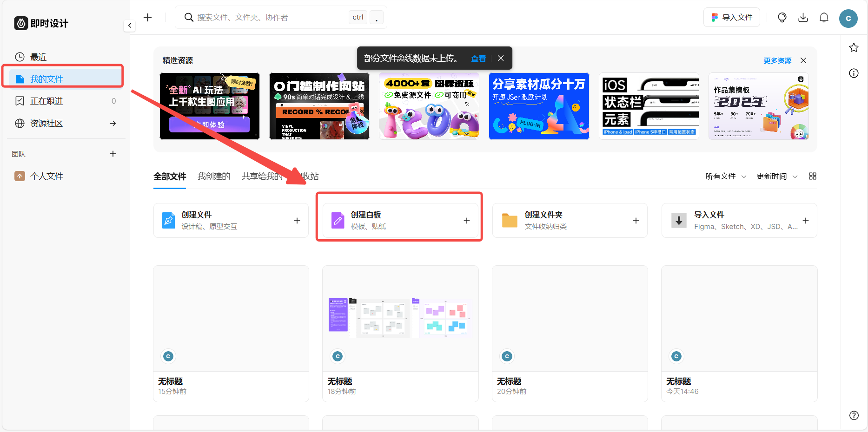Click the plus icon on 导入文件 card
868x432 pixels.
pyautogui.click(x=806, y=221)
